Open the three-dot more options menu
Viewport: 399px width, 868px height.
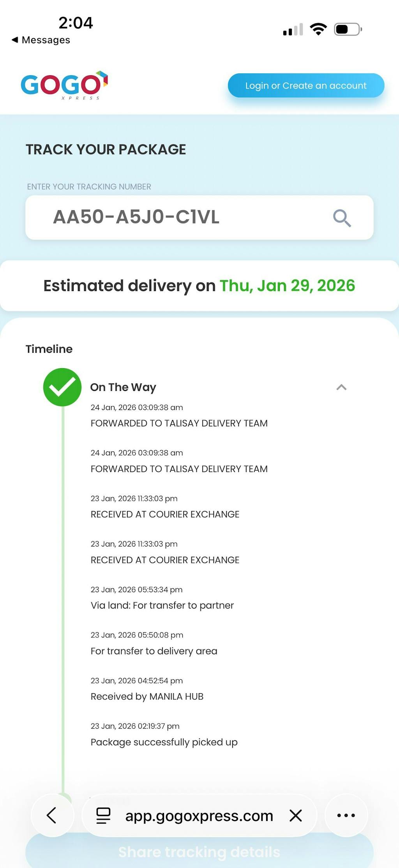pyautogui.click(x=346, y=815)
